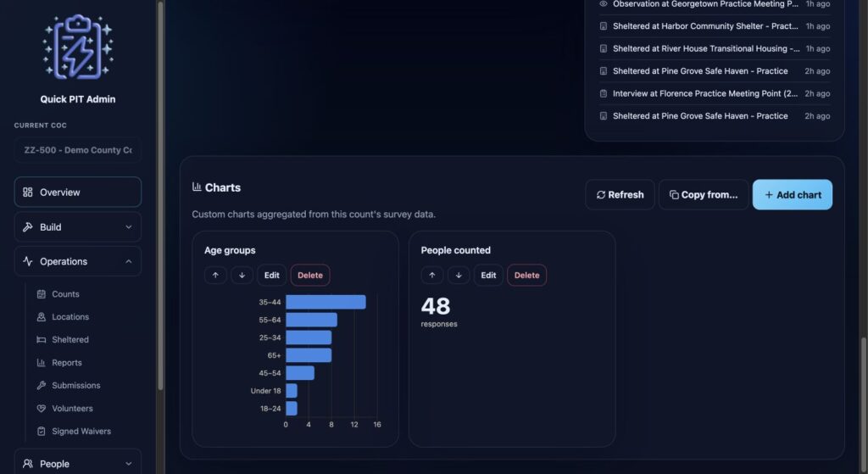Click the 45–54 age group bar

(299, 372)
